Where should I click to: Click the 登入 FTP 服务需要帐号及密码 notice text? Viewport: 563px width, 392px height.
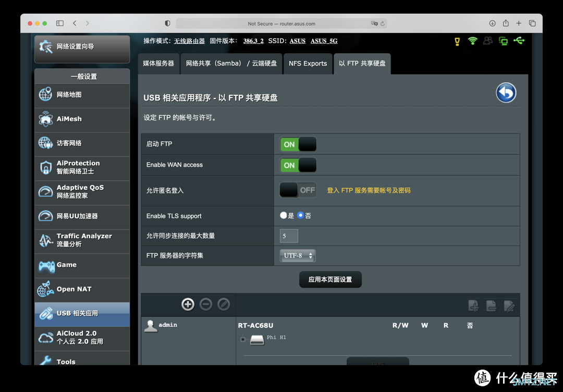[x=369, y=190]
